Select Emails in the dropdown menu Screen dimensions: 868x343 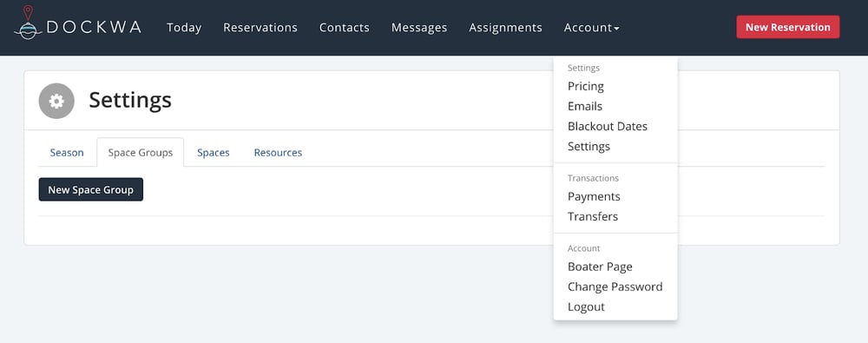[x=584, y=106]
